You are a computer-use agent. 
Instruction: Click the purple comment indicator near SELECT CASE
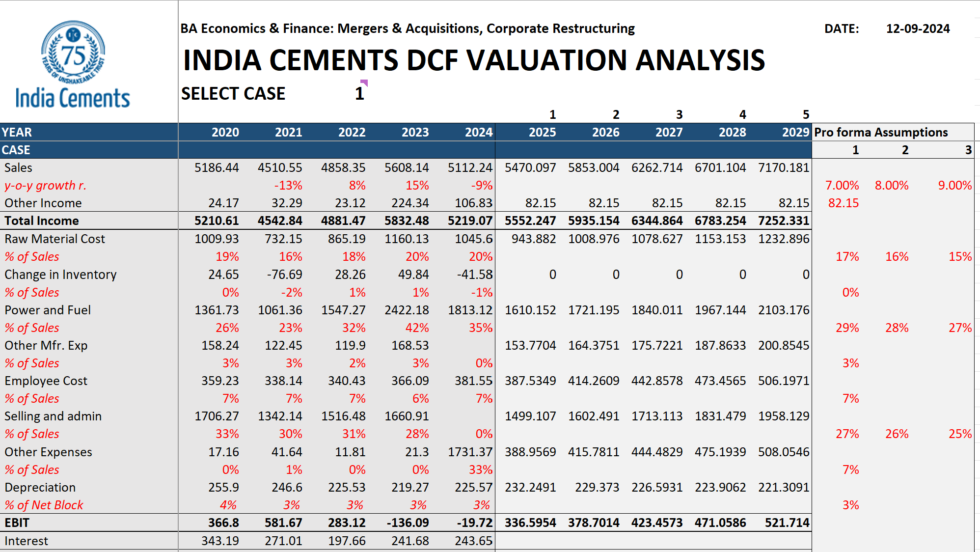(x=364, y=82)
